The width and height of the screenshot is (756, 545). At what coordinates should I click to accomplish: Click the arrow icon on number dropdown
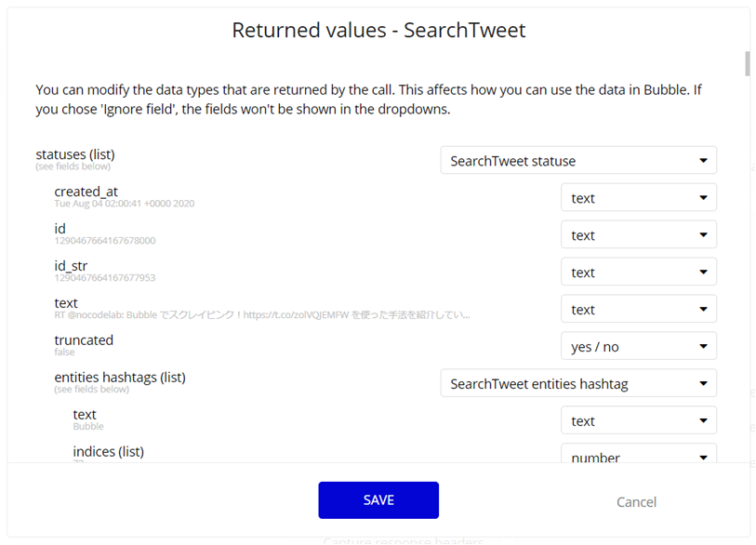[703, 458]
